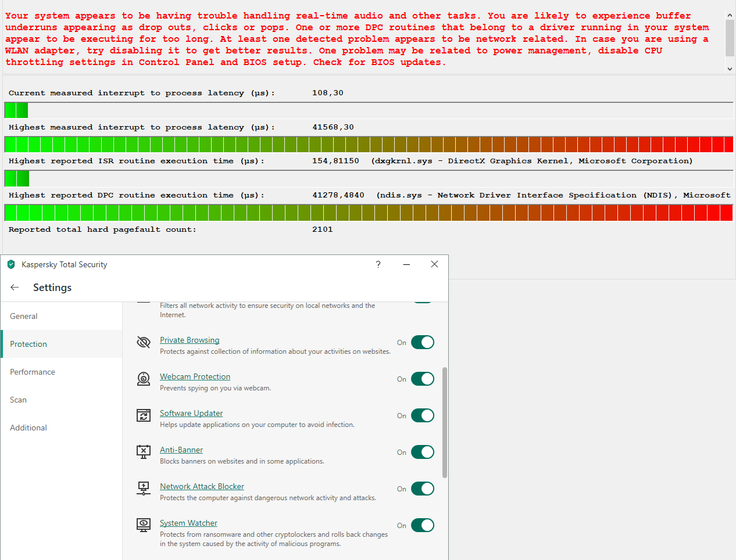Click the Network Attack Blocker icon
This screenshot has height=560, width=736.
(144, 489)
